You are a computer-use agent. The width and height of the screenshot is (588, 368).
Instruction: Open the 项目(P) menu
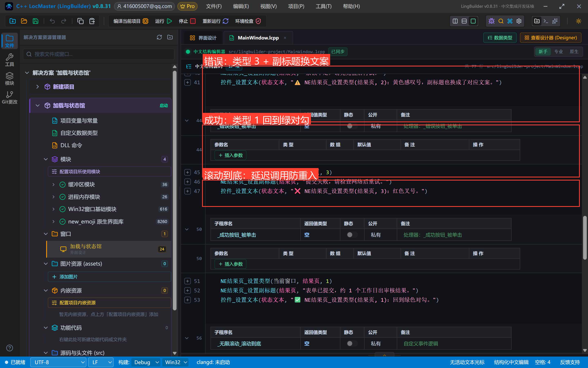[296, 6]
